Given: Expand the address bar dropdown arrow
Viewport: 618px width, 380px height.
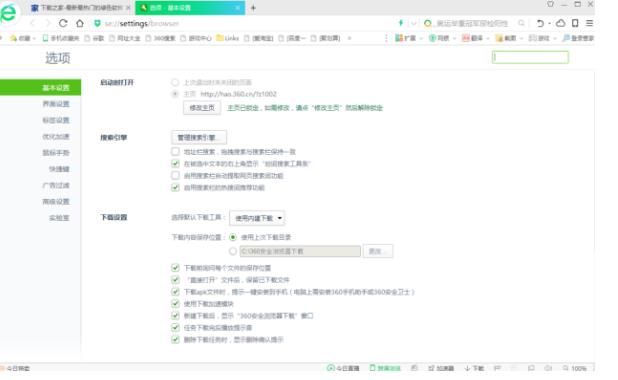Looking at the screenshot, I should point(413,23).
